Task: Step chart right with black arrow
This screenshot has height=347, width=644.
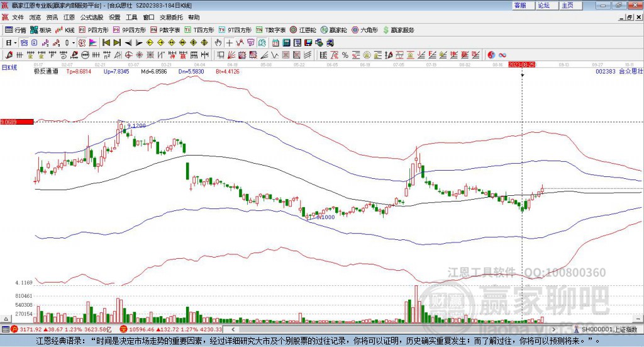Action: [139, 43]
